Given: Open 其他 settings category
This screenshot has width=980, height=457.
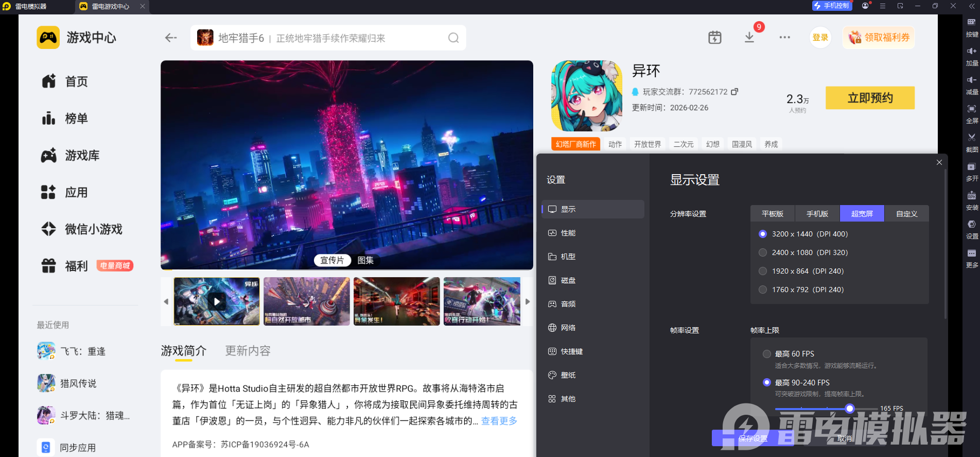Looking at the screenshot, I should (x=593, y=399).
